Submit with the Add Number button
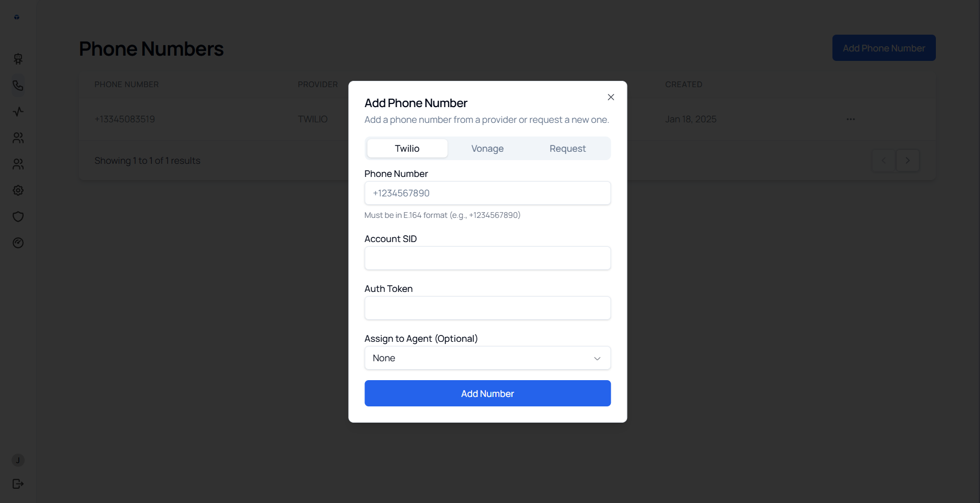Screen dimensions: 980x503 point(487,393)
